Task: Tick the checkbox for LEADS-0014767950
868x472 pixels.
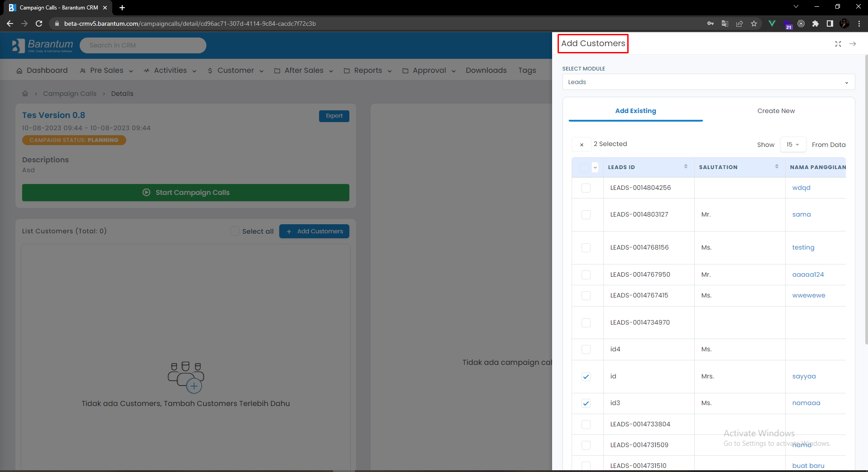Action: 586,275
